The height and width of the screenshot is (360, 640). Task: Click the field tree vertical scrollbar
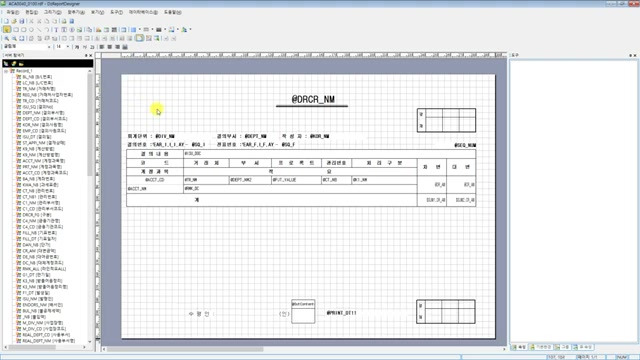point(90,124)
